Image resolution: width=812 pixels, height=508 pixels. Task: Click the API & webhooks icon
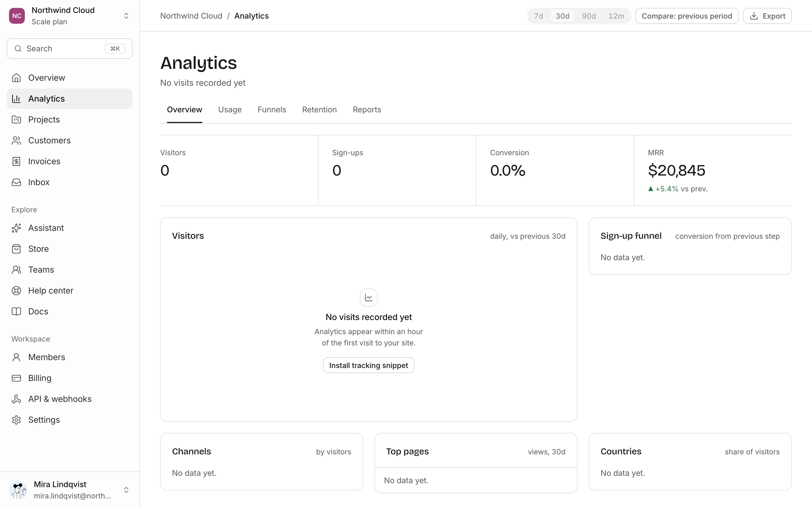(16, 399)
